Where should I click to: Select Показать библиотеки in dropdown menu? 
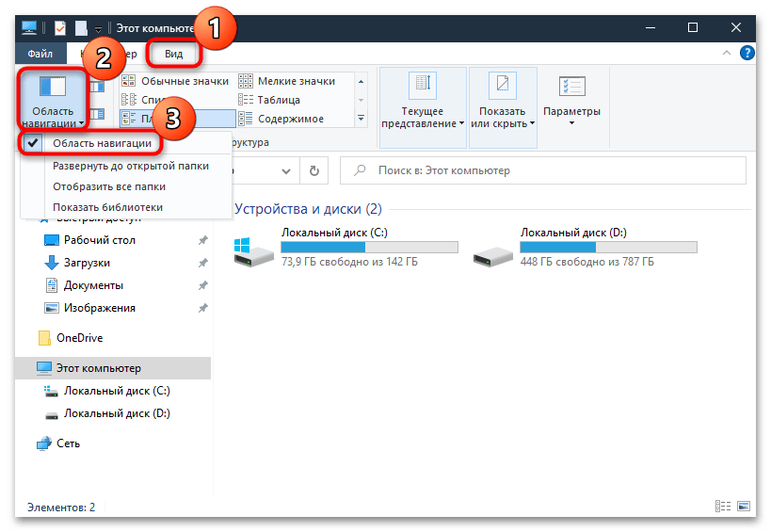pyautogui.click(x=107, y=207)
